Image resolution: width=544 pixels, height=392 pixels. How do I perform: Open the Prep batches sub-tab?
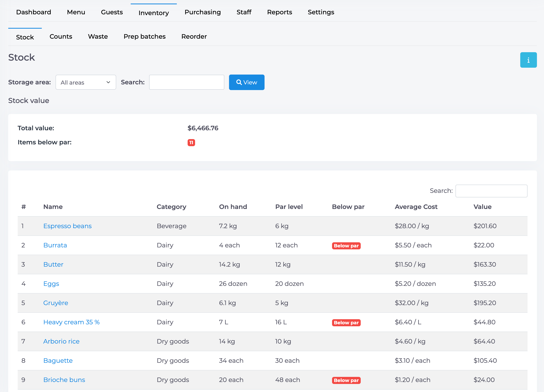pyautogui.click(x=145, y=36)
